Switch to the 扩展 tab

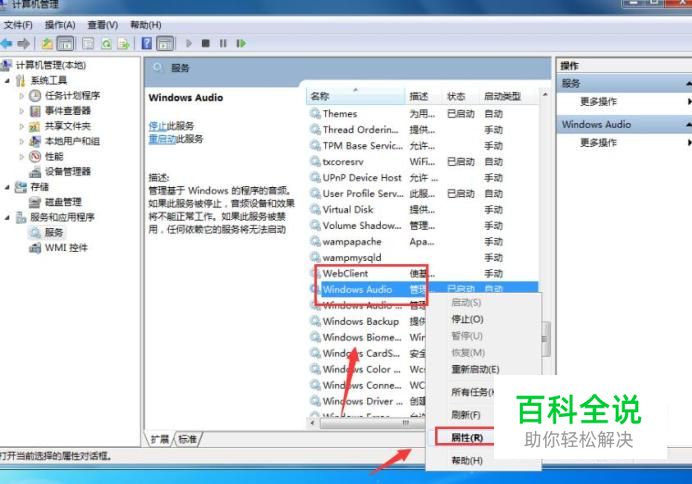[160, 439]
